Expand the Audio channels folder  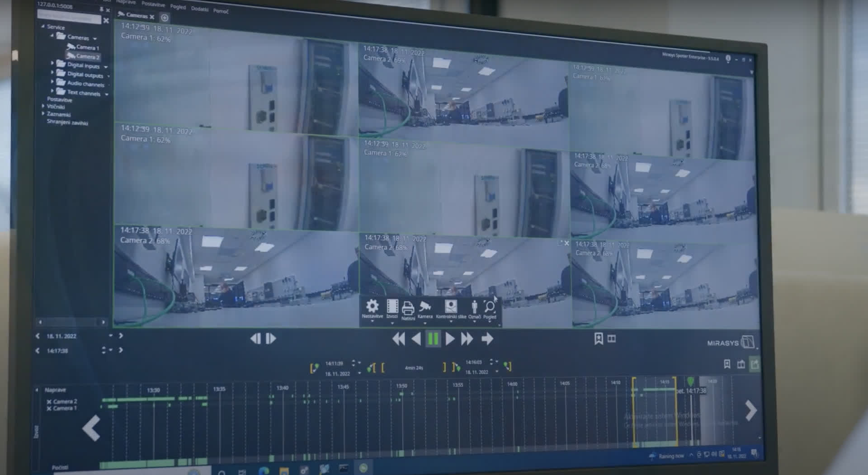pyautogui.click(x=52, y=82)
